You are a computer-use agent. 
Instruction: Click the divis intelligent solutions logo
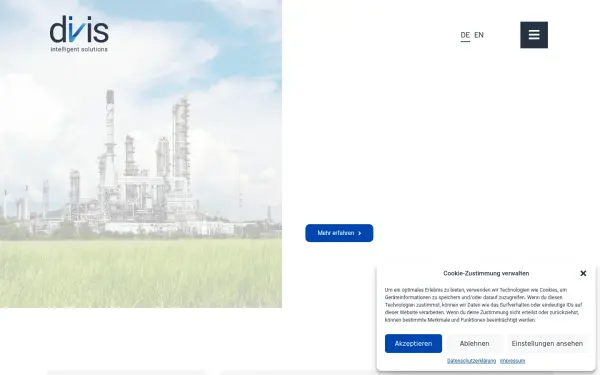click(79, 34)
